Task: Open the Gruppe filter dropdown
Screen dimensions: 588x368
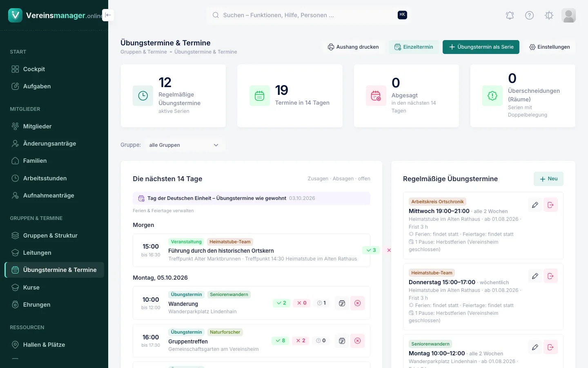Action: (184, 145)
